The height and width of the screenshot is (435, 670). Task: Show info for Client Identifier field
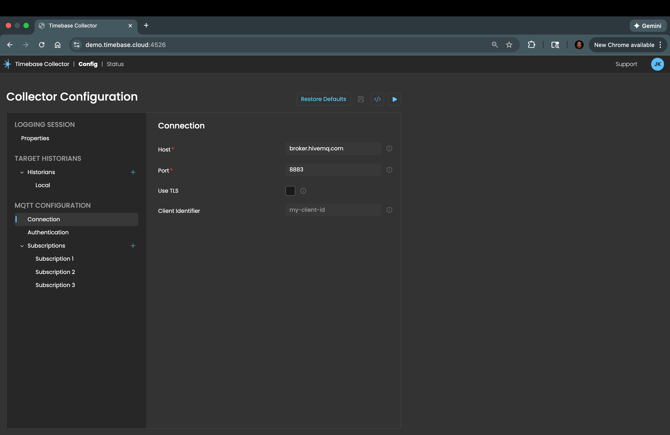(389, 210)
